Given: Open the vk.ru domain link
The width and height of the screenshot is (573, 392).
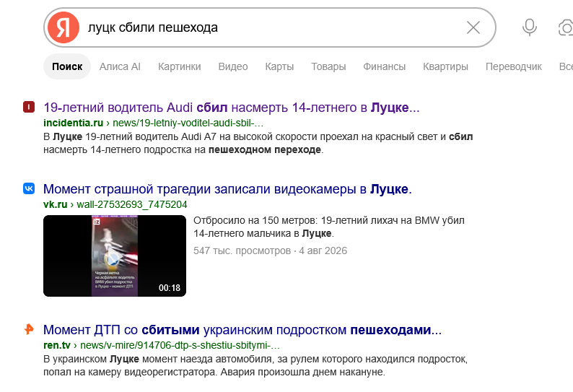Looking at the screenshot, I should pos(55,204).
